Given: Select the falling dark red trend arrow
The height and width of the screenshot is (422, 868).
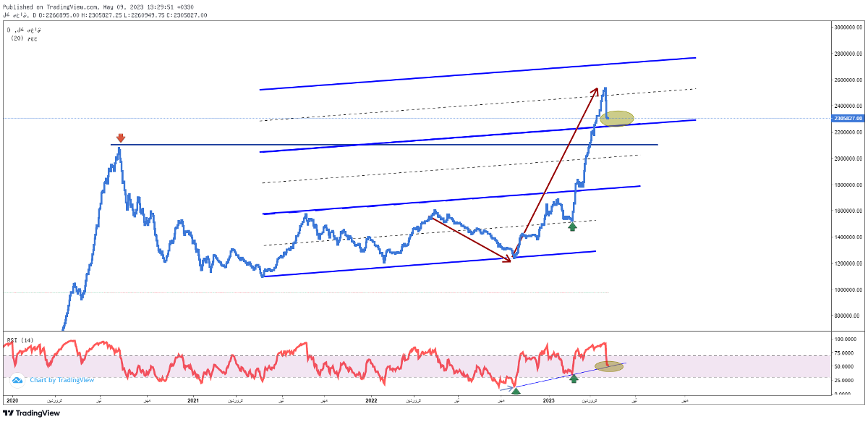Looking at the screenshot, I should click(x=470, y=237).
